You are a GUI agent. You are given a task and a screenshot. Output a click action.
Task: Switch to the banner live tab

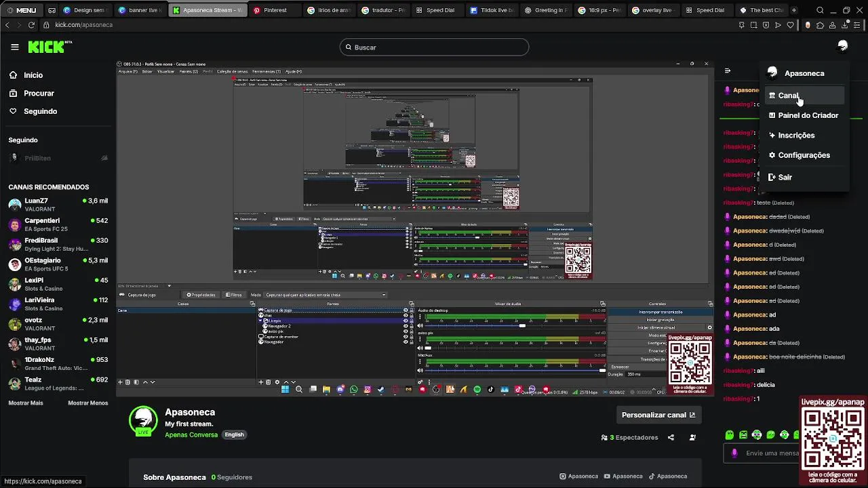click(140, 10)
